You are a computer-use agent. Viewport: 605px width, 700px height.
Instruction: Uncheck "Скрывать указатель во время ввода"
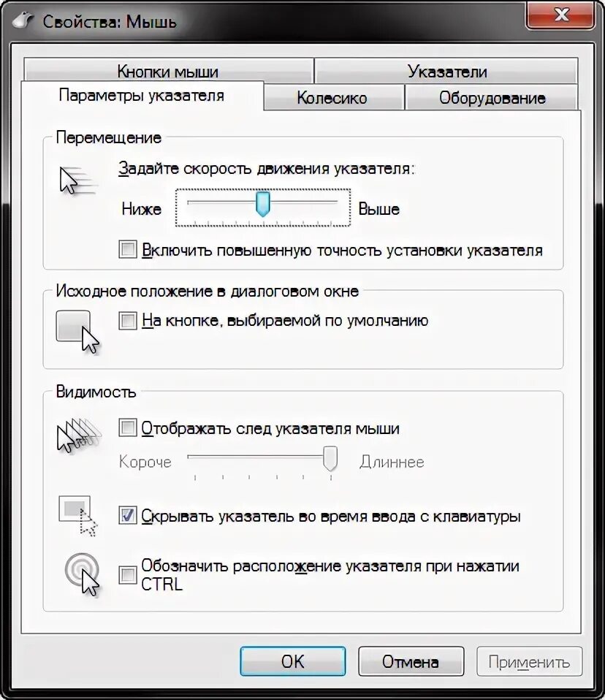(127, 516)
